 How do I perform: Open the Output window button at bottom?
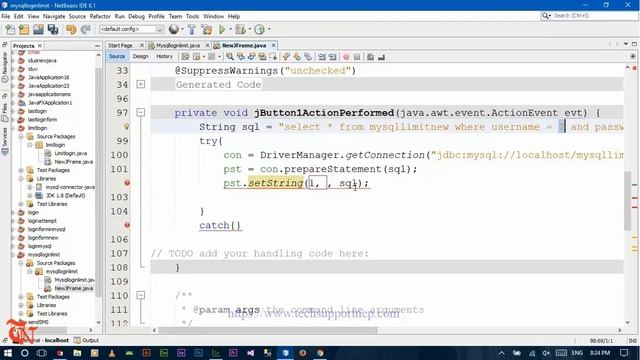click(x=87, y=340)
